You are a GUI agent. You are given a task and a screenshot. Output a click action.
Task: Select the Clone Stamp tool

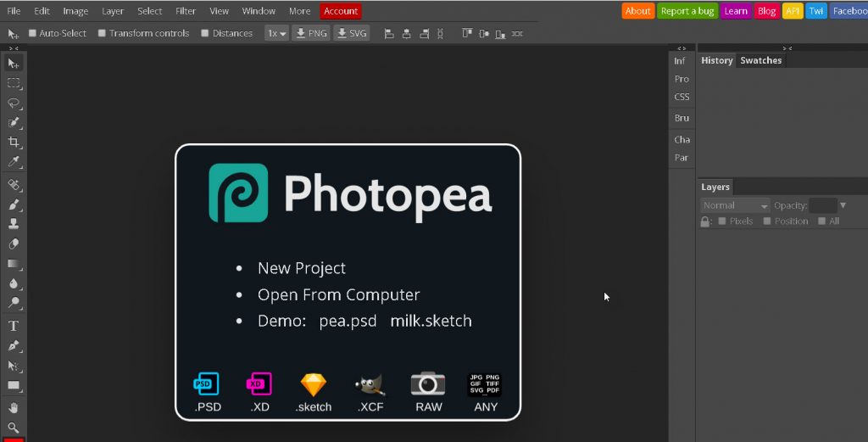[x=14, y=224]
